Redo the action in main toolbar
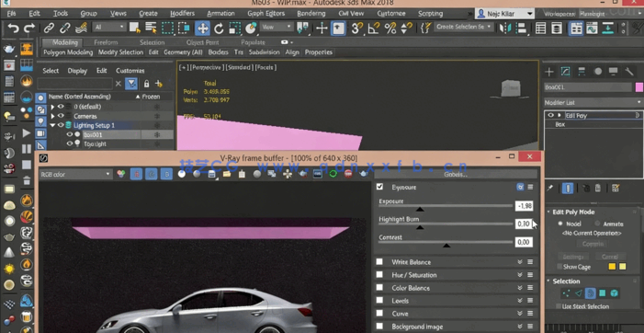644x333 pixels. pyautogui.click(x=29, y=29)
